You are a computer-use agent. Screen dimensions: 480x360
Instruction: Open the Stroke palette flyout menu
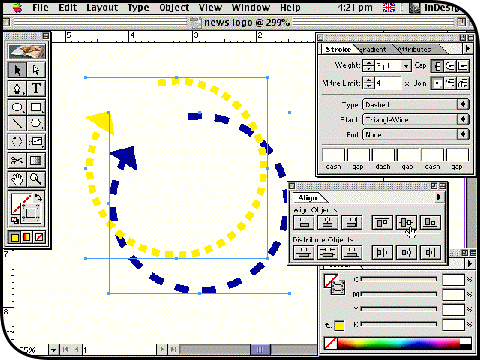point(468,49)
